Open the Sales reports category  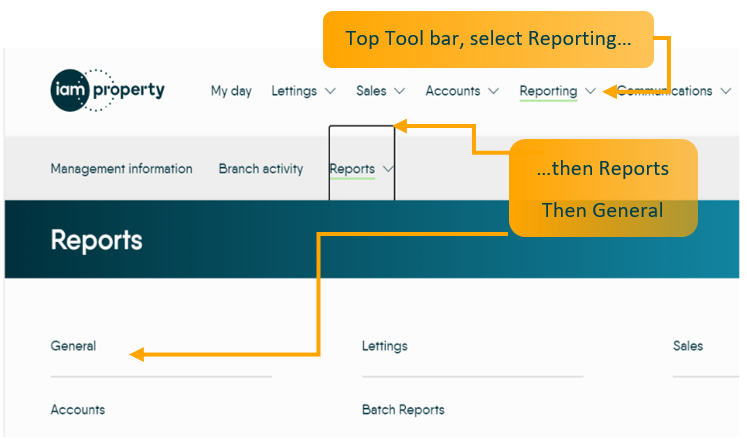688,346
